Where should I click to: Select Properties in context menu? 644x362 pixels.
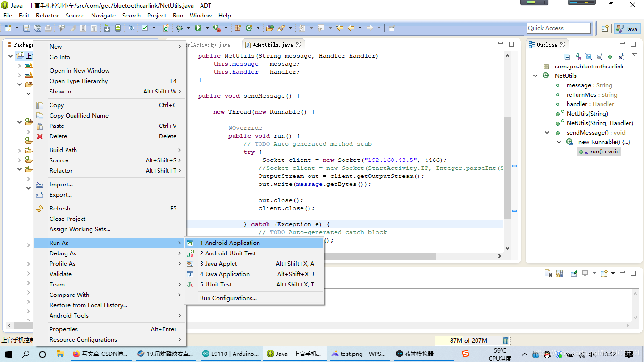click(110, 329)
